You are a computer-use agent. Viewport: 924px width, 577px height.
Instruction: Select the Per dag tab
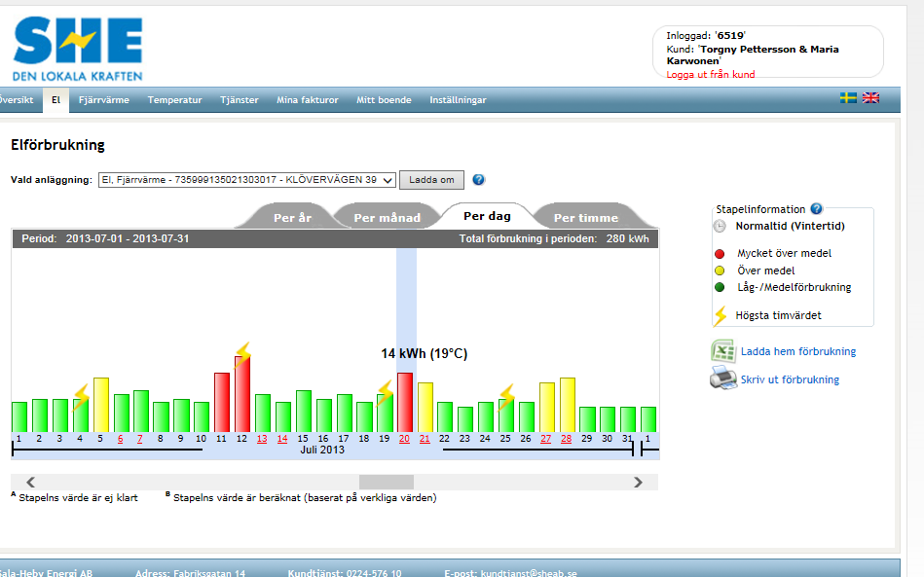click(487, 216)
